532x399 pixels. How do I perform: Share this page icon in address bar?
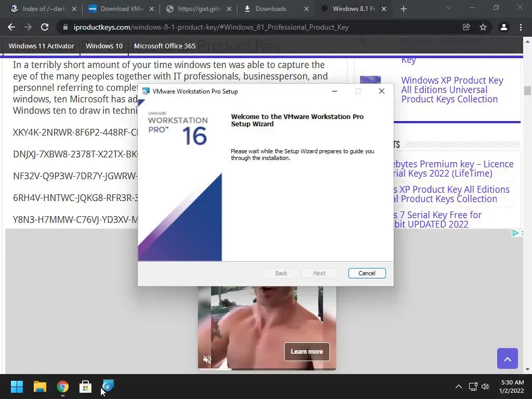point(466,27)
